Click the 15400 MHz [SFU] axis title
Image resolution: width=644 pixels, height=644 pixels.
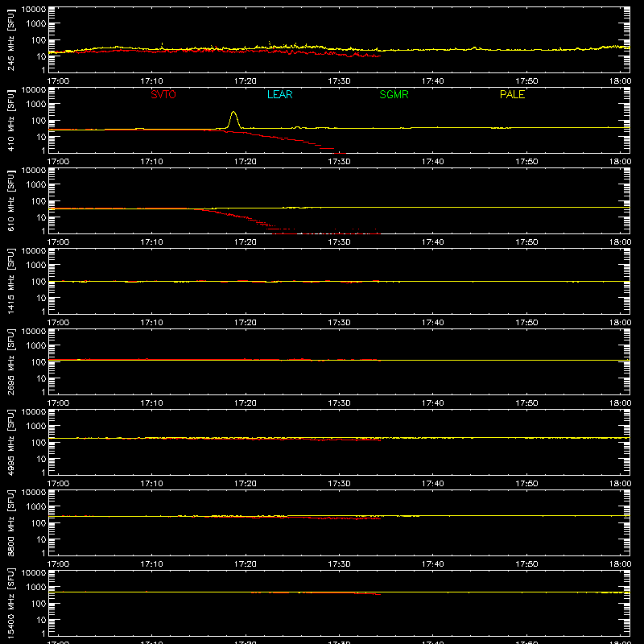tap(10, 603)
